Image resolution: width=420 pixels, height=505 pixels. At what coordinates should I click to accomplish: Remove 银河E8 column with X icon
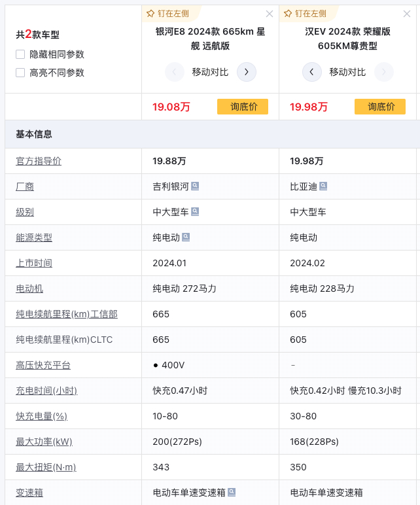click(270, 14)
